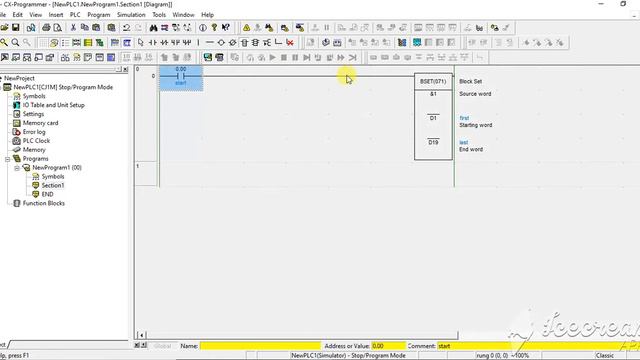Activate context help arrow-question icon
Screen dimensions: 640x360
(x=225, y=28)
